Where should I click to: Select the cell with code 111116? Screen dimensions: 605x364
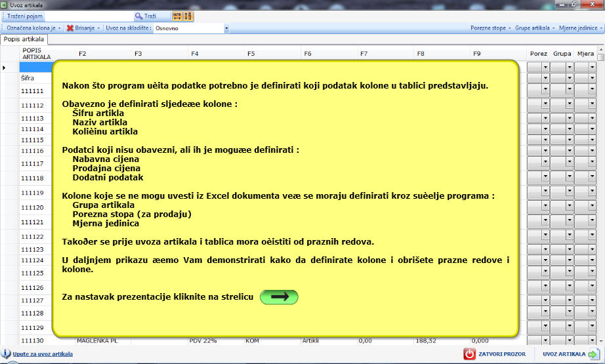[x=35, y=151]
